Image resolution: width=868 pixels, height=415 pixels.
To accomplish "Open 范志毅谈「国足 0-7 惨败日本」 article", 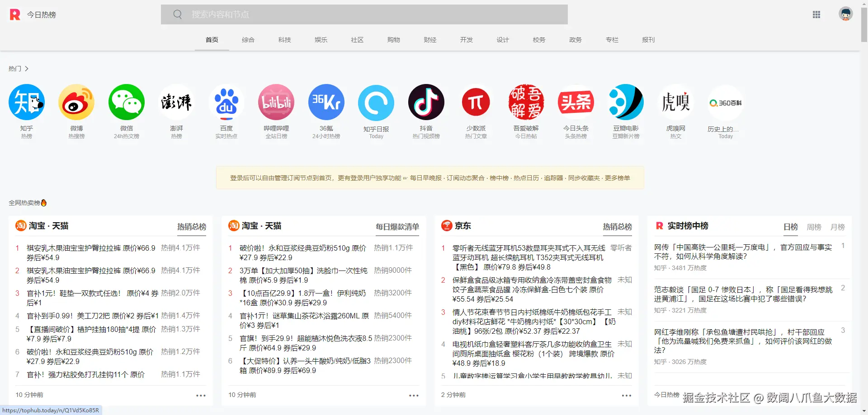I will tap(743, 294).
